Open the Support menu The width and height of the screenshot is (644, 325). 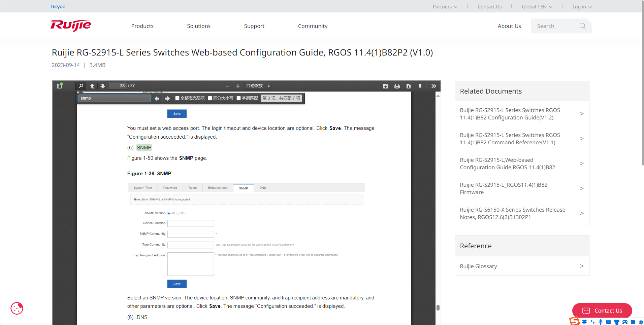point(254,26)
